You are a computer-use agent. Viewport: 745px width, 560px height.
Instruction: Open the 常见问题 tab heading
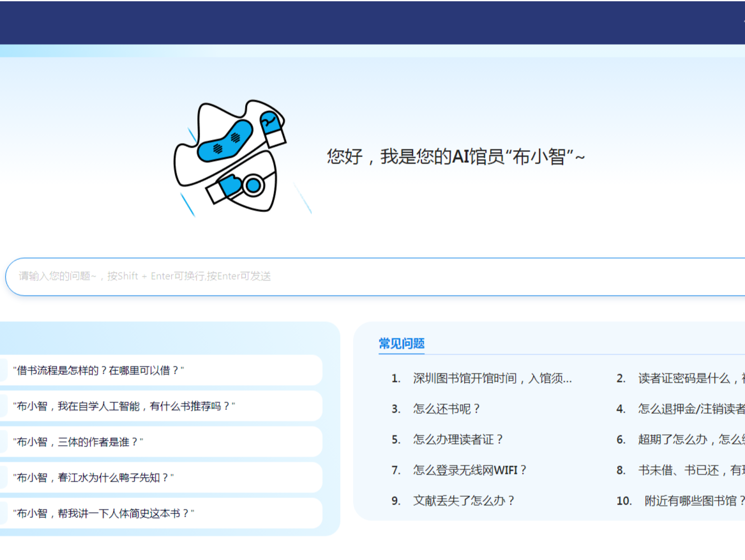[x=402, y=344]
